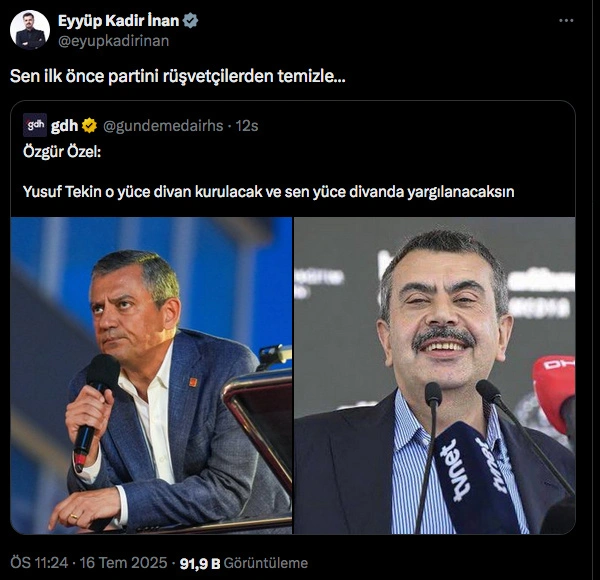Viewport: 600px width, 580px height.
Task: Open the three-dot more options menu
Action: pyautogui.click(x=566, y=21)
